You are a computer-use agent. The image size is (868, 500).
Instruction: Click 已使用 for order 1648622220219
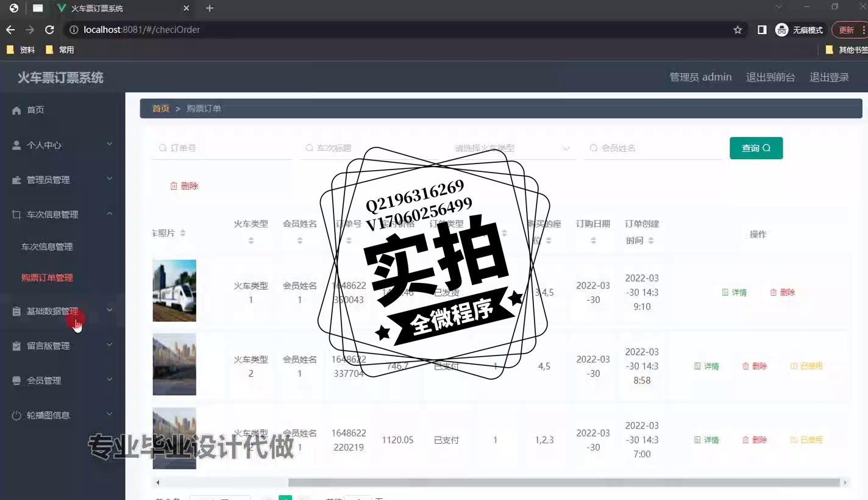point(806,440)
